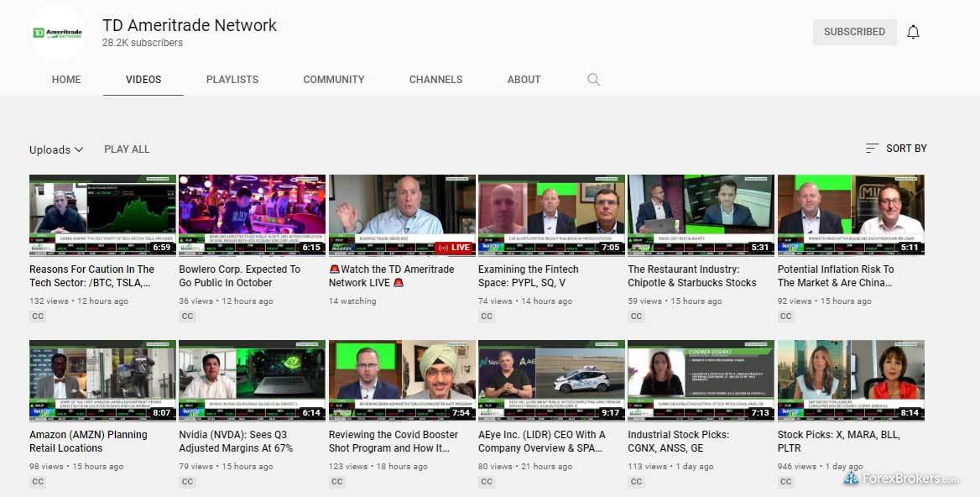Open the PLAYLISTS tab

point(232,80)
